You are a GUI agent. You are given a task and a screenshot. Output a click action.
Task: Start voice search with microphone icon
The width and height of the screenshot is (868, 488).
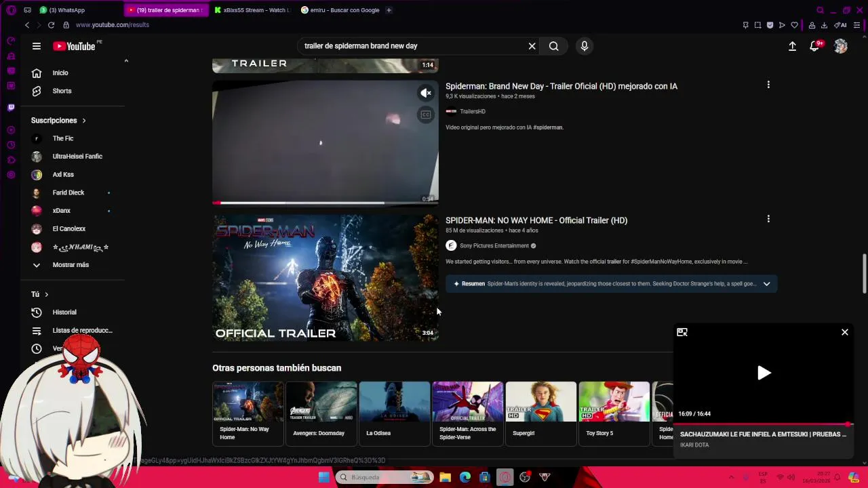[585, 46]
